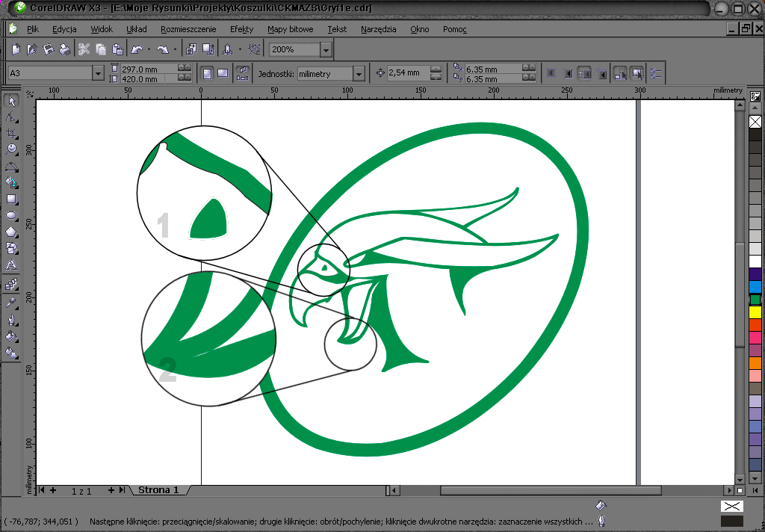Select the Zoom magnifier tool
The width and height of the screenshot is (765, 532).
tap(11, 149)
